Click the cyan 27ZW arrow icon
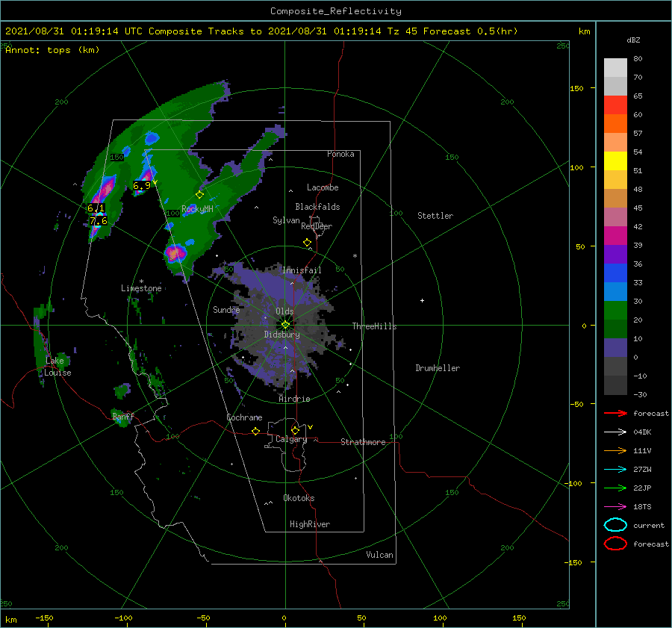Viewport: 672px width, 628px height. [x=615, y=470]
